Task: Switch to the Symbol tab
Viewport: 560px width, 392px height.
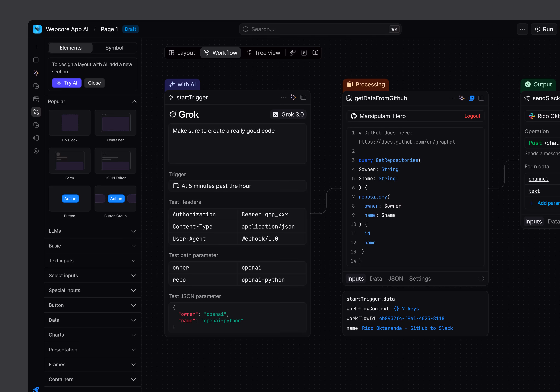Action: pyautogui.click(x=114, y=48)
